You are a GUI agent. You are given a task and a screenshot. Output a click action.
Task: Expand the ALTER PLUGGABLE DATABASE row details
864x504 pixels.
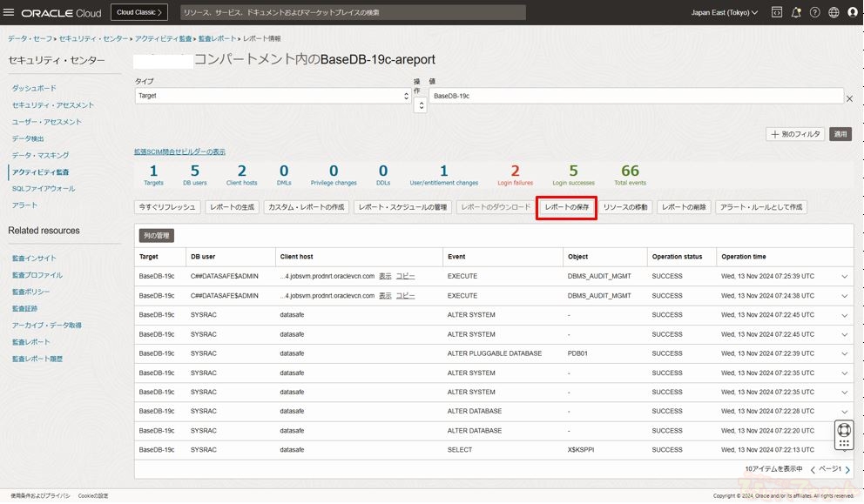(844, 353)
